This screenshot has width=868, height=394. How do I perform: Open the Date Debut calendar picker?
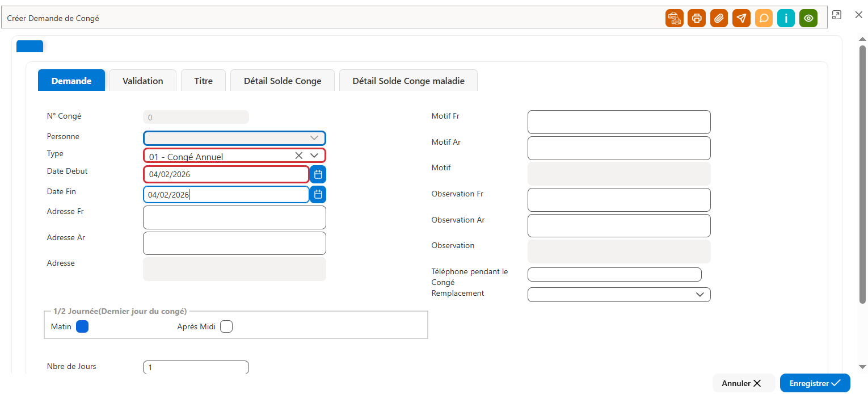(x=318, y=174)
